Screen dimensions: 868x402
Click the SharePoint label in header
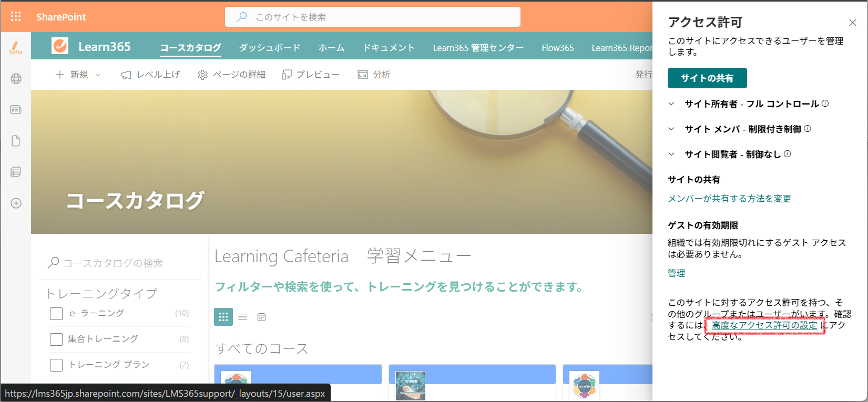coord(61,17)
